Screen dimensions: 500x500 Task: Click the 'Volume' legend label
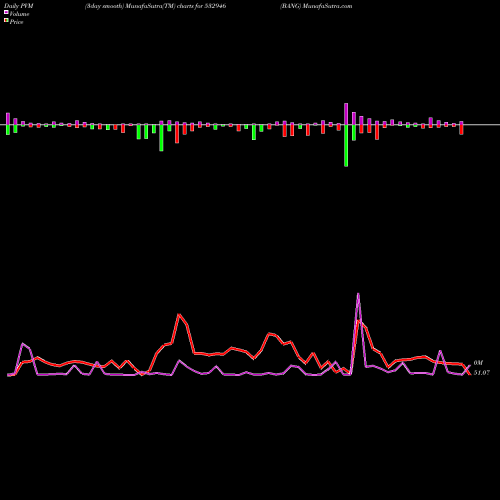click(19, 14)
